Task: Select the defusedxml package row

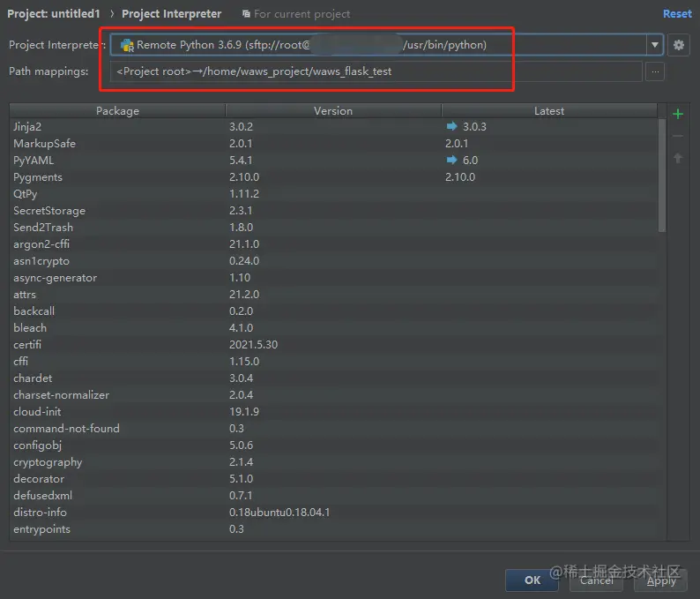Action: pyautogui.click(x=333, y=495)
